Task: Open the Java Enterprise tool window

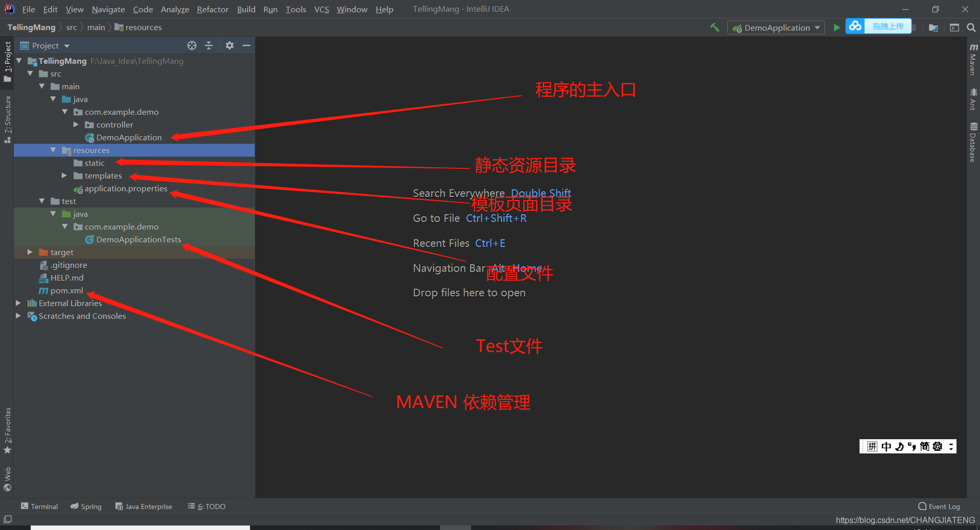Action: click(143, 506)
